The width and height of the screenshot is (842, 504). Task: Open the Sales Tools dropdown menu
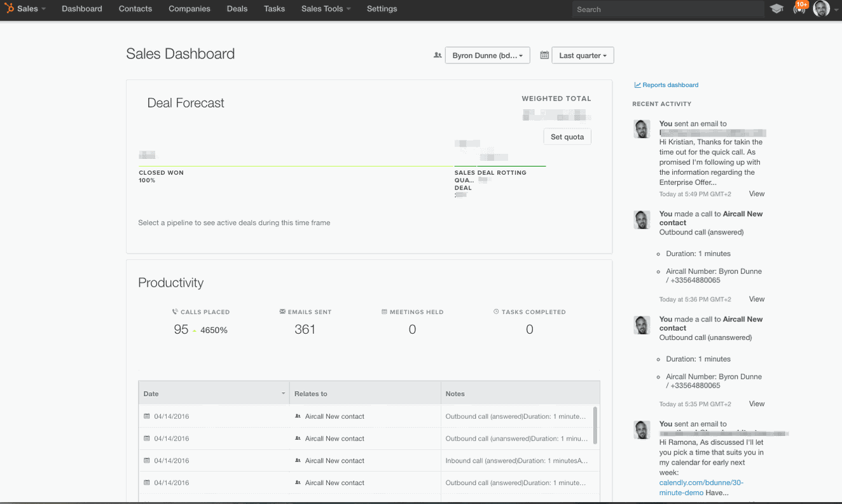tap(326, 9)
